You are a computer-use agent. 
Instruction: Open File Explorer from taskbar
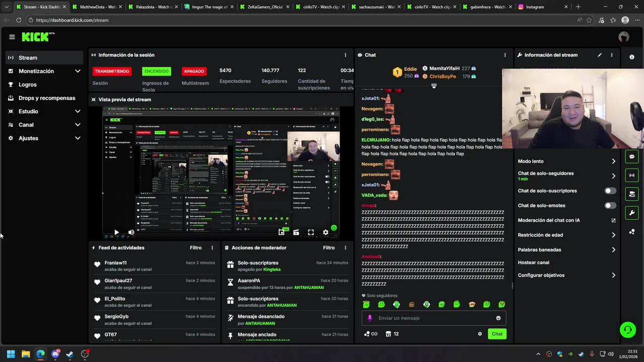tap(26, 354)
